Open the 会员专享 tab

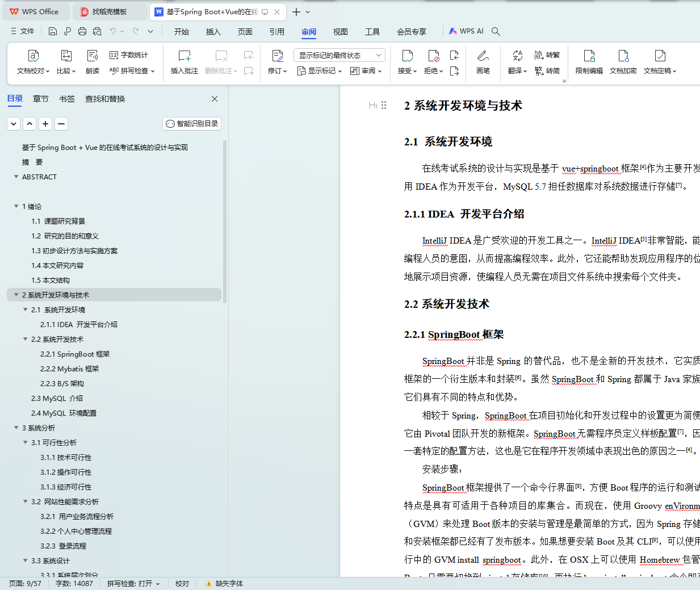click(x=412, y=32)
